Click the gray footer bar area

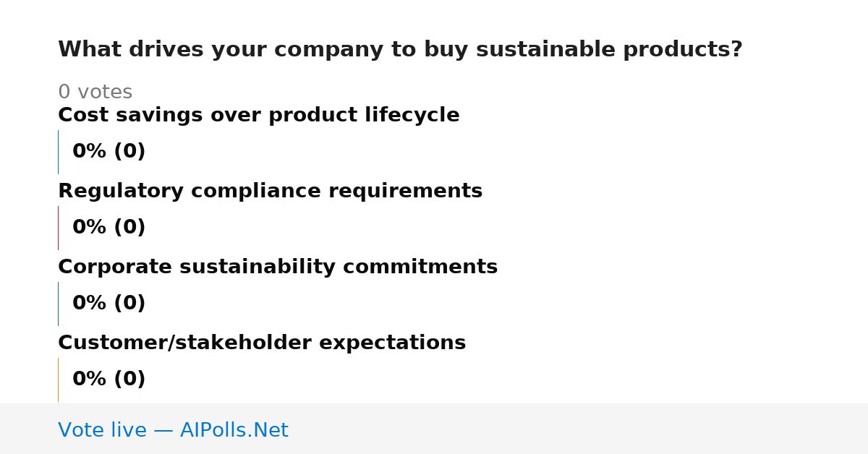pyautogui.click(x=434, y=429)
